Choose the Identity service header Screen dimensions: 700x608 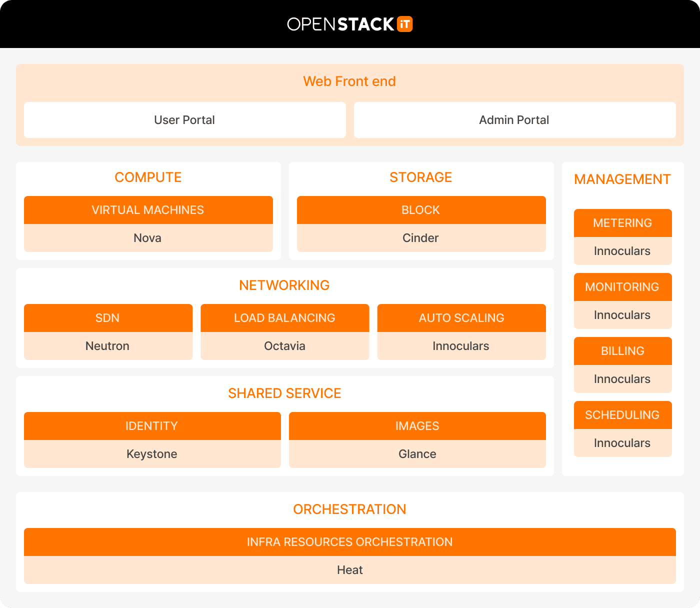(152, 426)
